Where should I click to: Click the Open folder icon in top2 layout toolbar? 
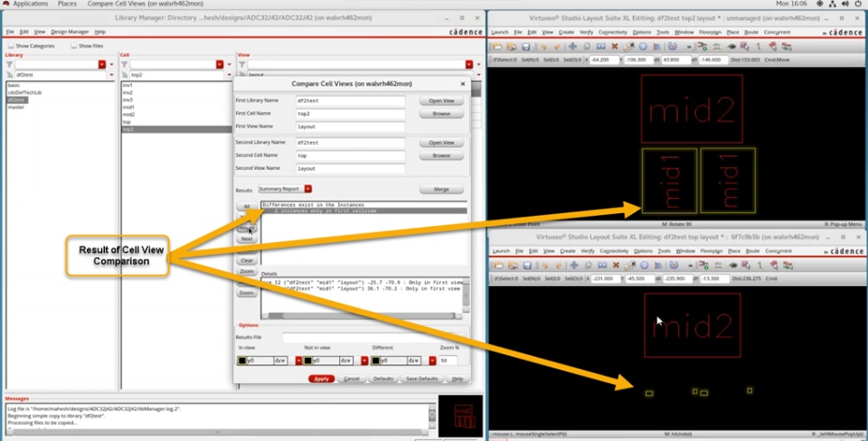click(497, 46)
